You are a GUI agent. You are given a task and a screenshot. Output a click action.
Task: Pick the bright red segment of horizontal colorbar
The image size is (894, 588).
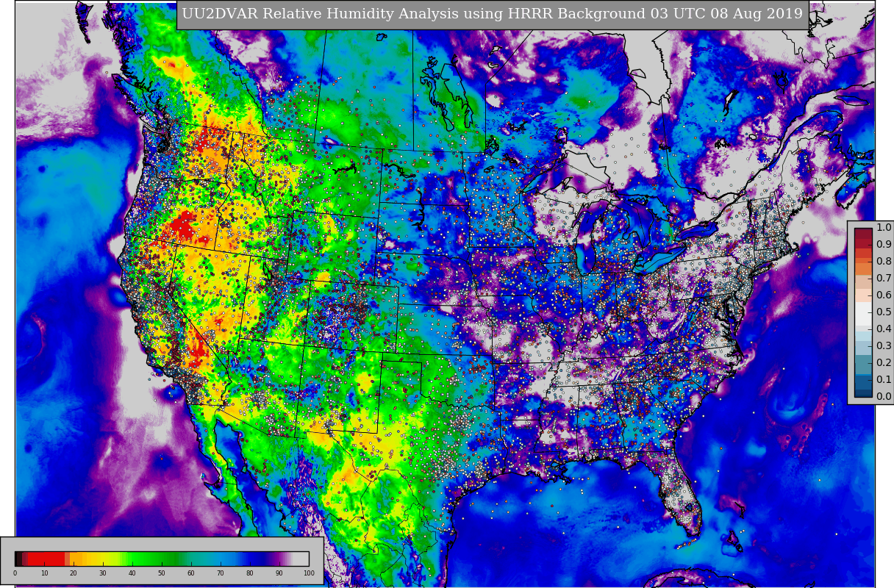(46, 559)
